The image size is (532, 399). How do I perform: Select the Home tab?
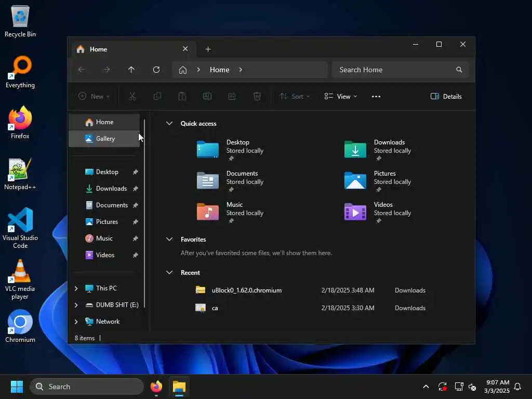tap(132, 49)
